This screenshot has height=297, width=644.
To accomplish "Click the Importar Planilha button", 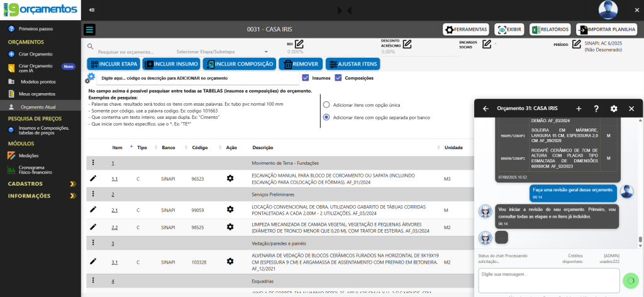I will click(x=607, y=30).
